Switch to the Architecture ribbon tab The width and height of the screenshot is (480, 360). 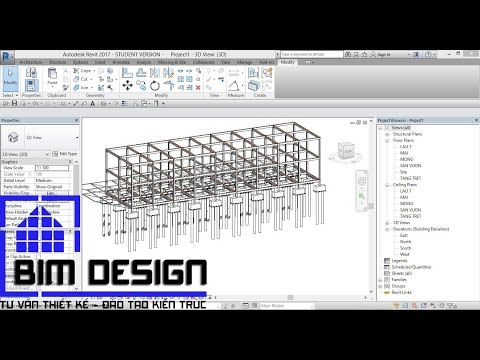[x=31, y=62]
